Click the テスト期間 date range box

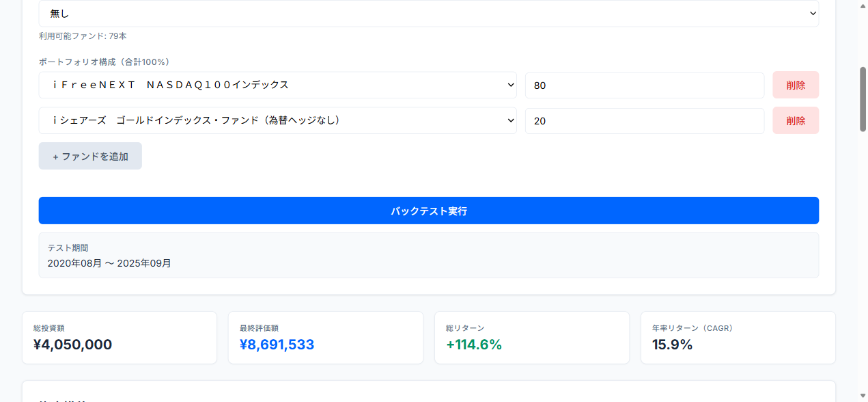tap(429, 255)
